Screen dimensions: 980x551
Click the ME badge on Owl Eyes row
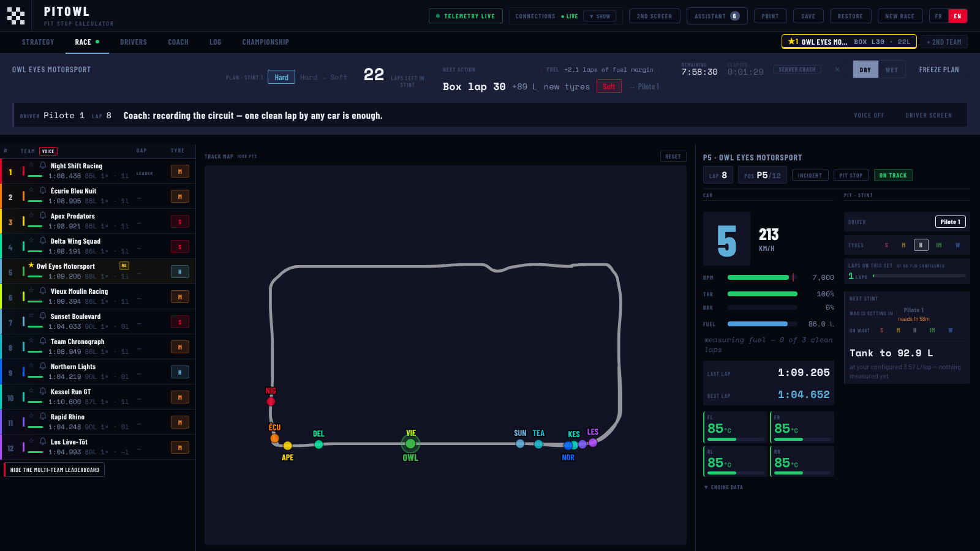pos(124,266)
